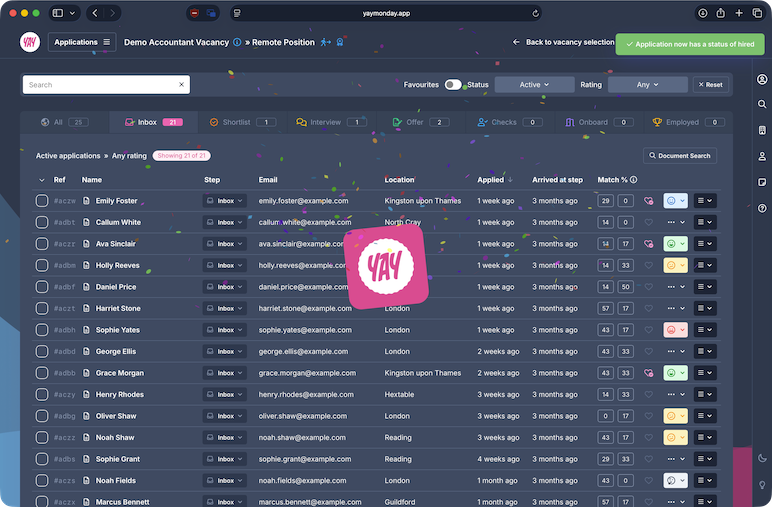Toggle the Favourites switch

(x=453, y=85)
